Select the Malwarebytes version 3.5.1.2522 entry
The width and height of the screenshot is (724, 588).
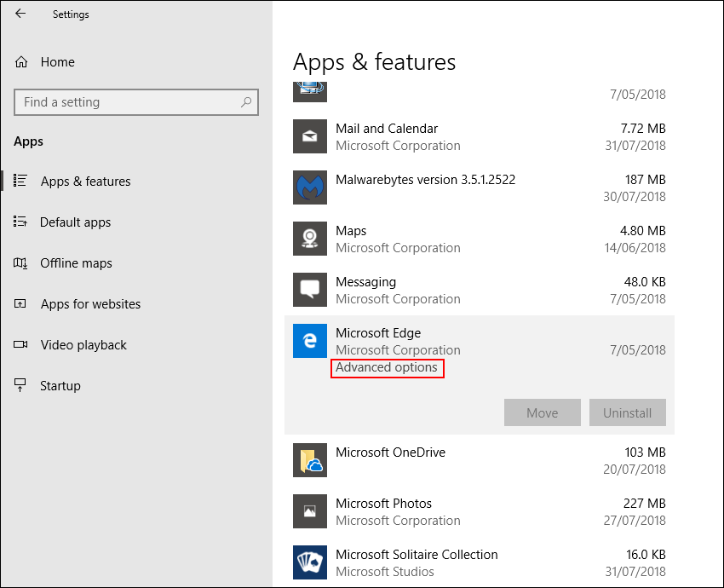tap(425, 180)
